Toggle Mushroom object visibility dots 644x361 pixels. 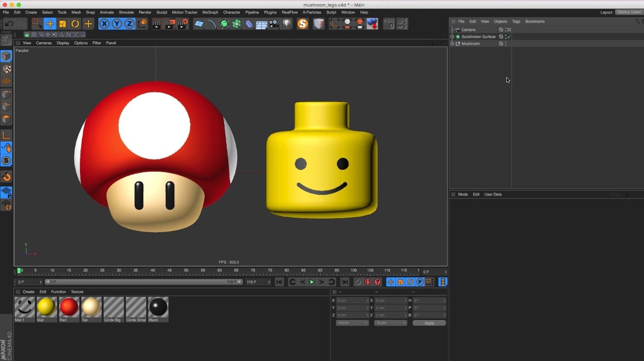506,44
